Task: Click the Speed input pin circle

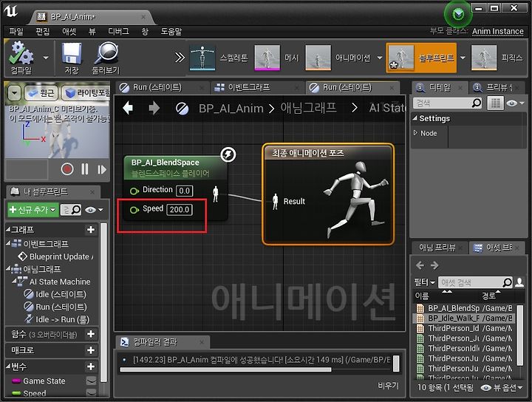Action: click(x=134, y=210)
